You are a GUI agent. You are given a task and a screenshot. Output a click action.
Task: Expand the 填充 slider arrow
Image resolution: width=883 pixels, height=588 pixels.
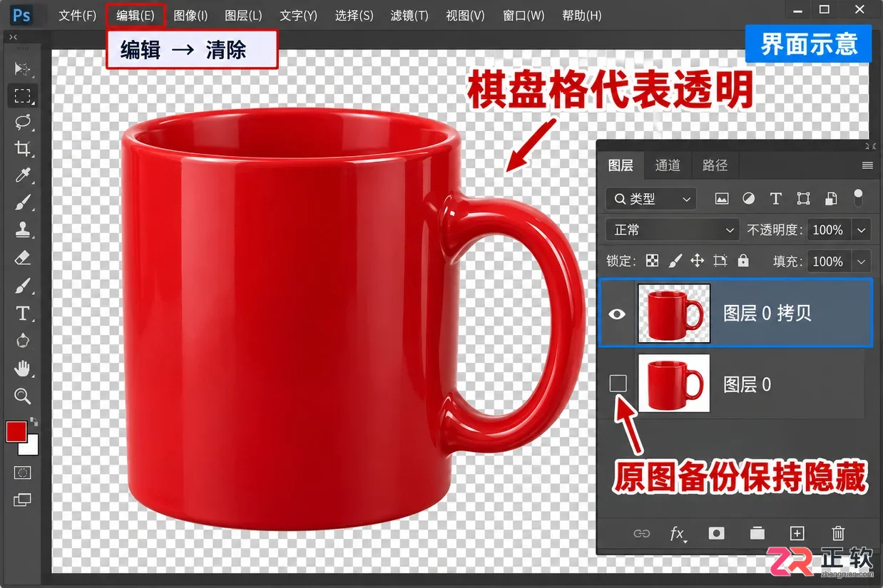[x=862, y=262]
